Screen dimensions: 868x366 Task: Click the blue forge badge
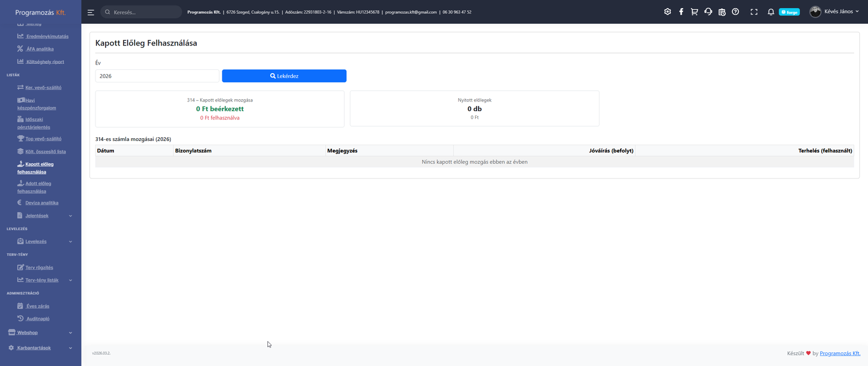click(789, 12)
